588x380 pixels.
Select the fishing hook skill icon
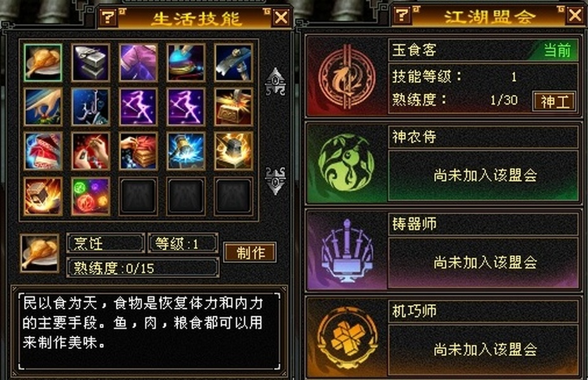pos(91,107)
